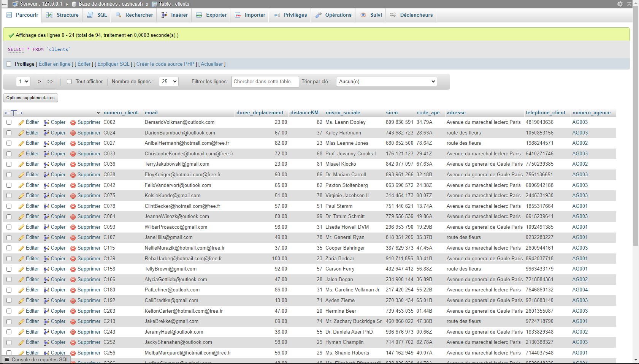Enable the Profilage checkbox
Screen dimensions: 639x364
(x=9, y=64)
